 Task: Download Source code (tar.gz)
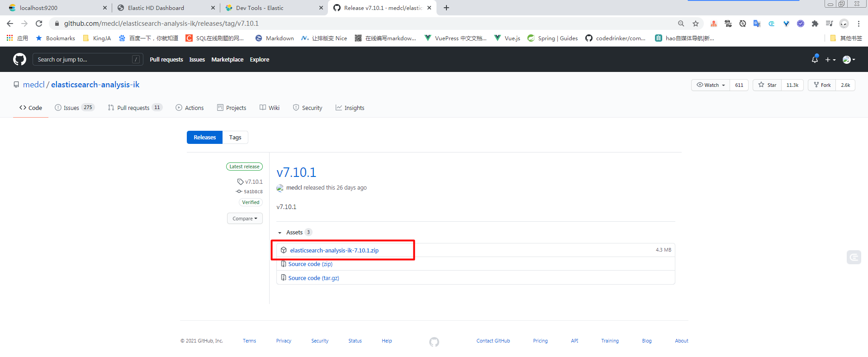click(314, 278)
